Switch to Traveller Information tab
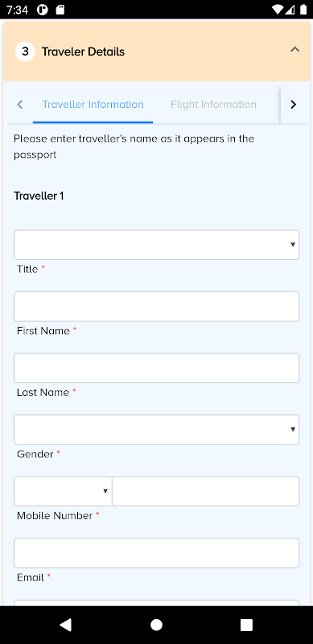The width and height of the screenshot is (313, 644). point(93,105)
